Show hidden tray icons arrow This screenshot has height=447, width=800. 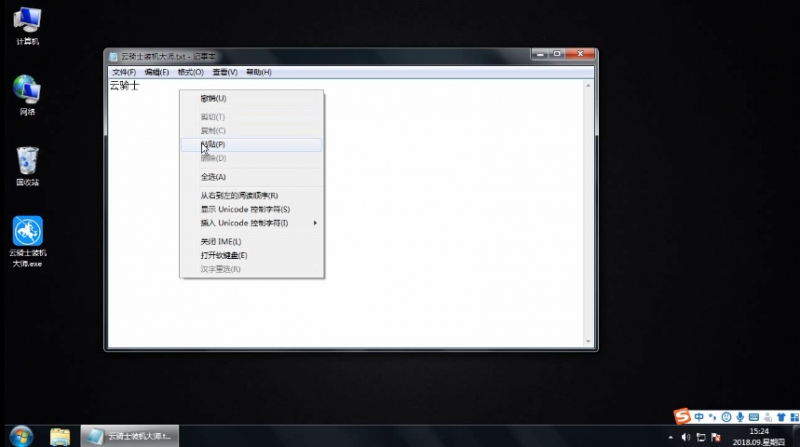[670, 437]
